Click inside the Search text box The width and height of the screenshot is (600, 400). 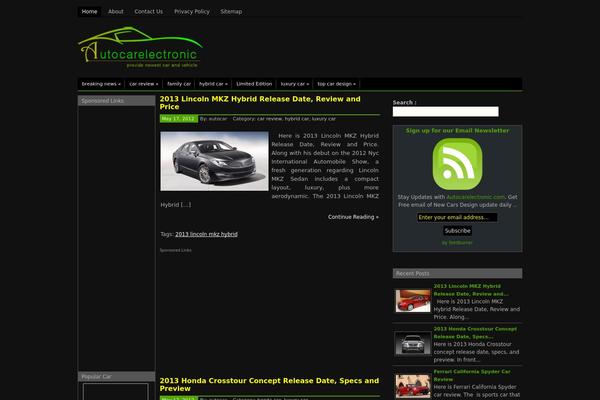(445, 112)
